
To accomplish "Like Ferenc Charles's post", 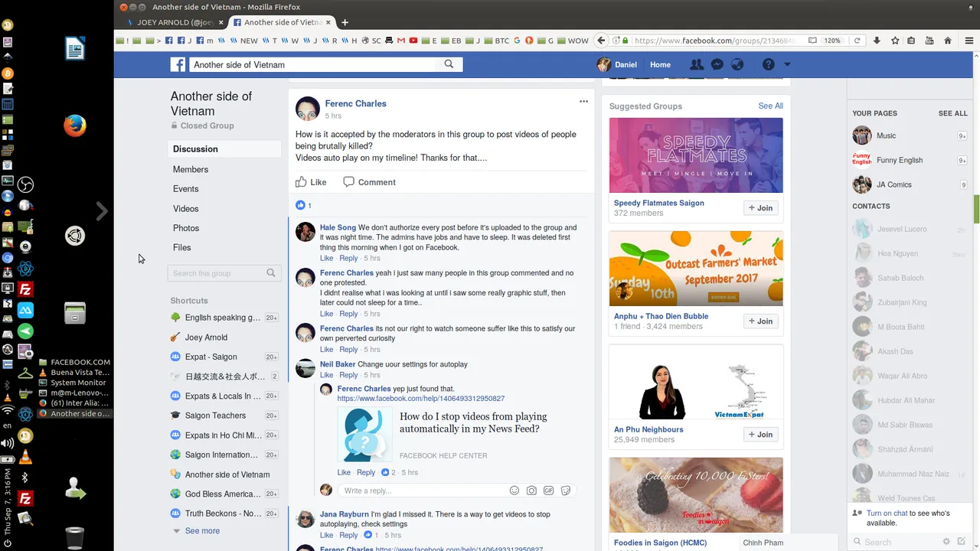I will (312, 182).
